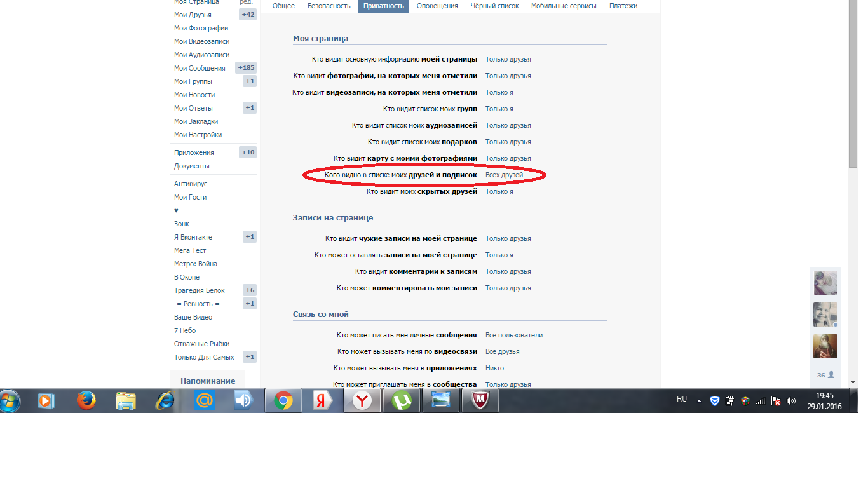Open uTorrent from the taskbar
This screenshot has width=868, height=488.
point(402,401)
